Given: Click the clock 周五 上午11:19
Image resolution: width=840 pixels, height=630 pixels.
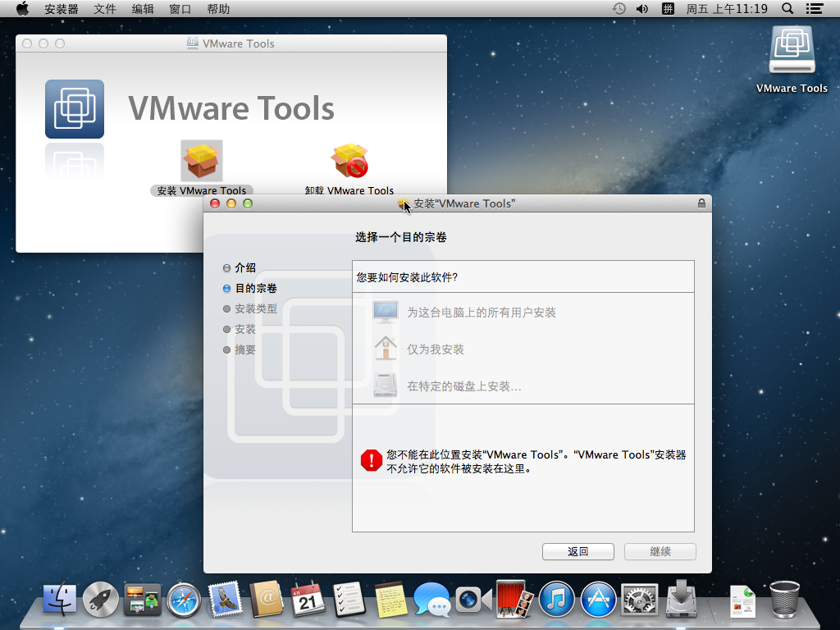Looking at the screenshot, I should [727, 9].
